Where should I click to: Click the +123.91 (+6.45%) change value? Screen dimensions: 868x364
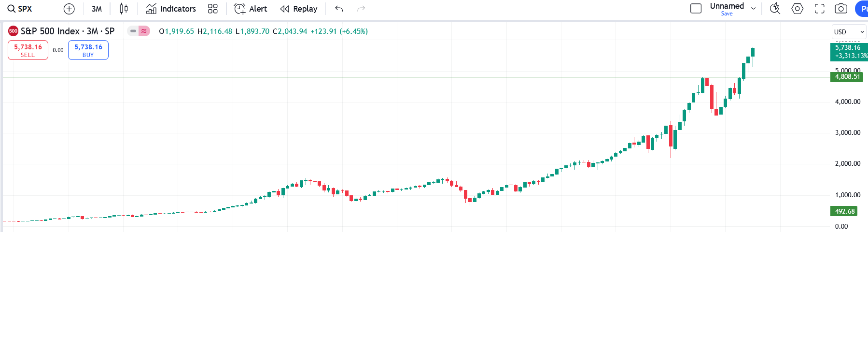[x=339, y=31]
